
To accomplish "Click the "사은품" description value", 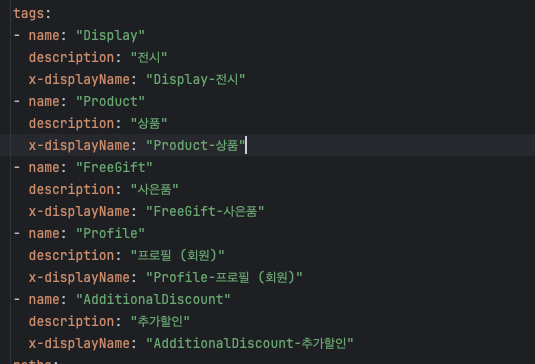I will tap(155, 189).
